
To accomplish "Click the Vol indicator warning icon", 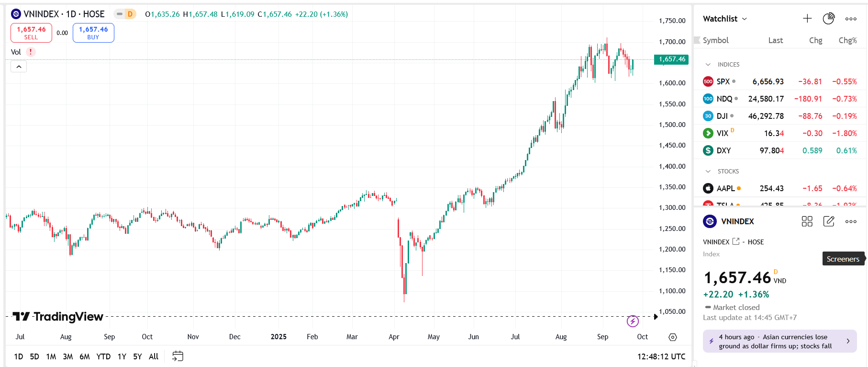I will [x=31, y=52].
